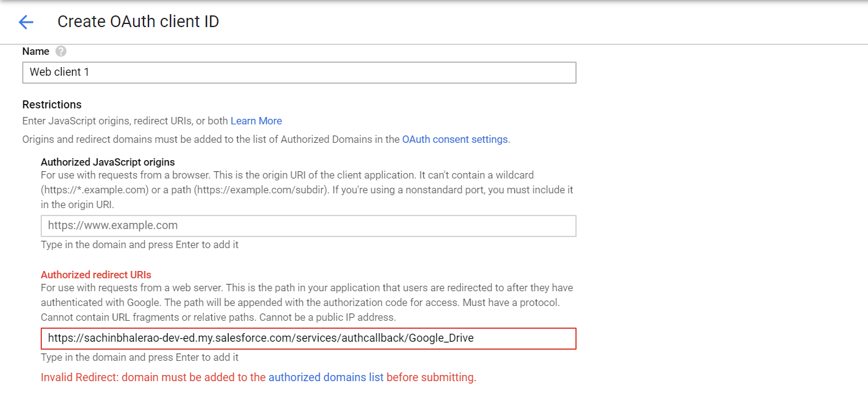Open the Learn More link

coord(256,121)
